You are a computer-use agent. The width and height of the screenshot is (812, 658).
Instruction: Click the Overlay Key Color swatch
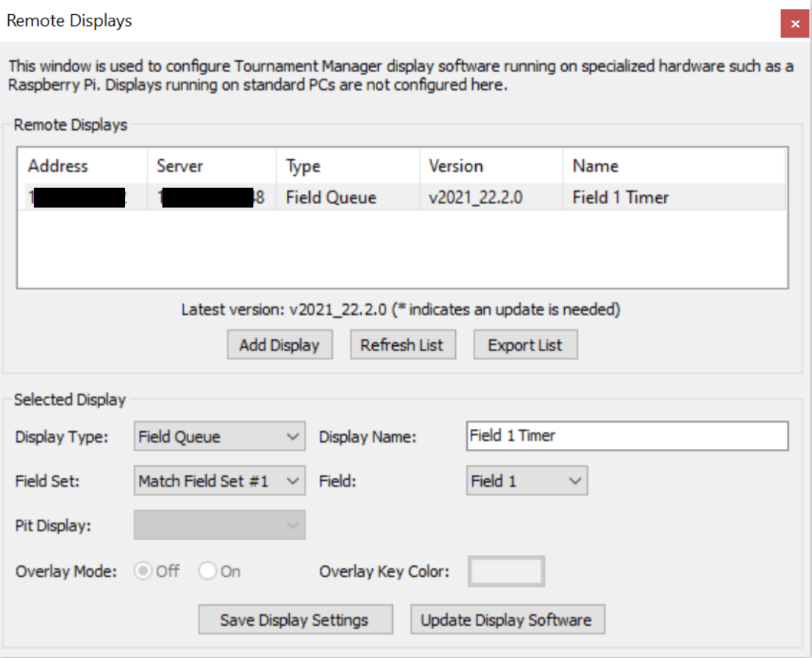click(506, 570)
